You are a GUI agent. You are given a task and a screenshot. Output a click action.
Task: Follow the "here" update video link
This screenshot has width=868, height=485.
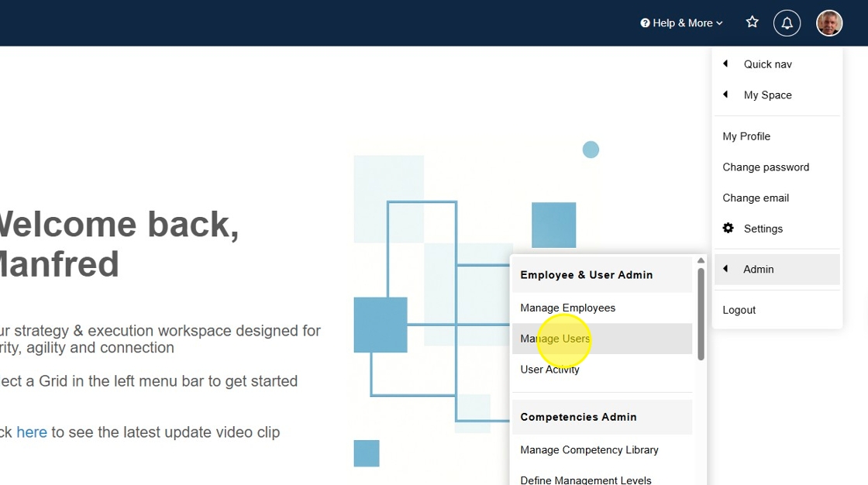tap(32, 432)
